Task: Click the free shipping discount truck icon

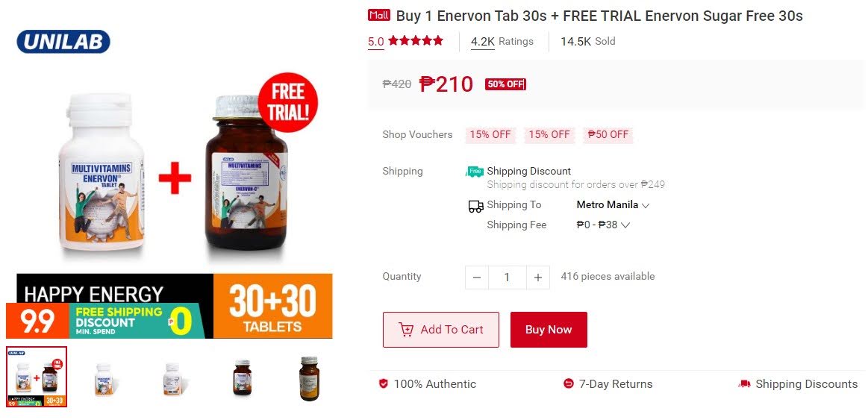Action: [x=475, y=172]
